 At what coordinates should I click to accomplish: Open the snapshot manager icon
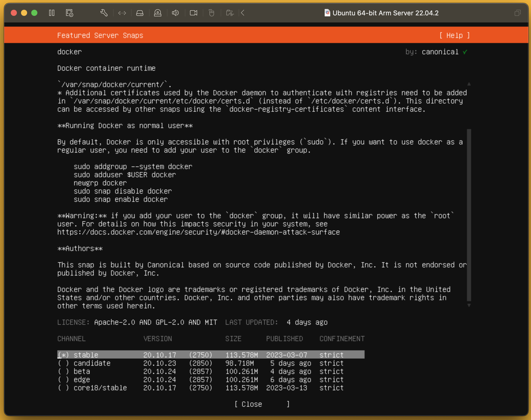click(x=69, y=13)
